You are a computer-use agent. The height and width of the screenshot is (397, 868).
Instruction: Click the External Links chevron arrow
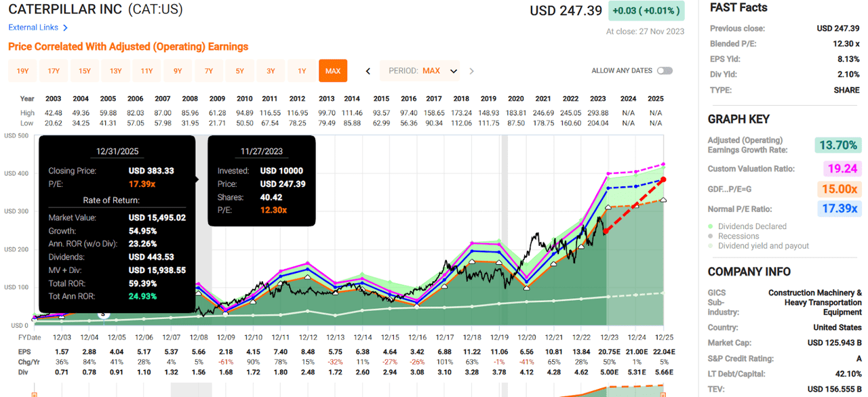point(65,28)
